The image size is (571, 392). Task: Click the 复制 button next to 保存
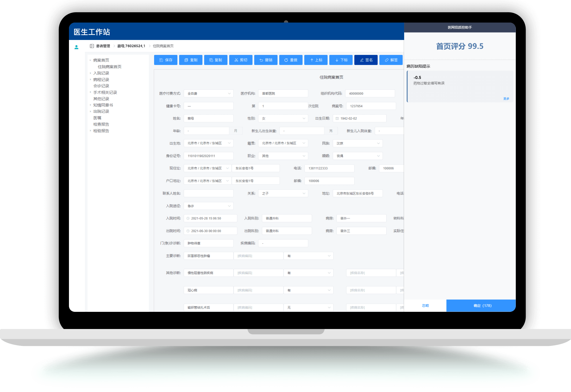(190, 60)
